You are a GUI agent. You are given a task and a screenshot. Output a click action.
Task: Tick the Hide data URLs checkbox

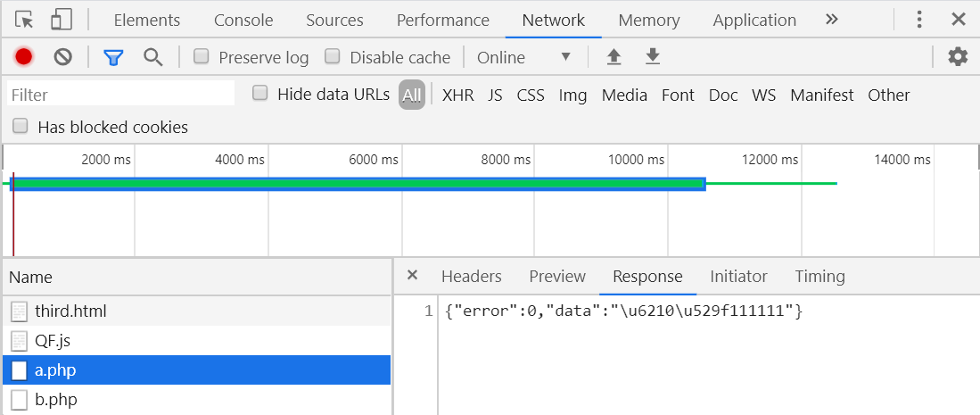[x=260, y=94]
